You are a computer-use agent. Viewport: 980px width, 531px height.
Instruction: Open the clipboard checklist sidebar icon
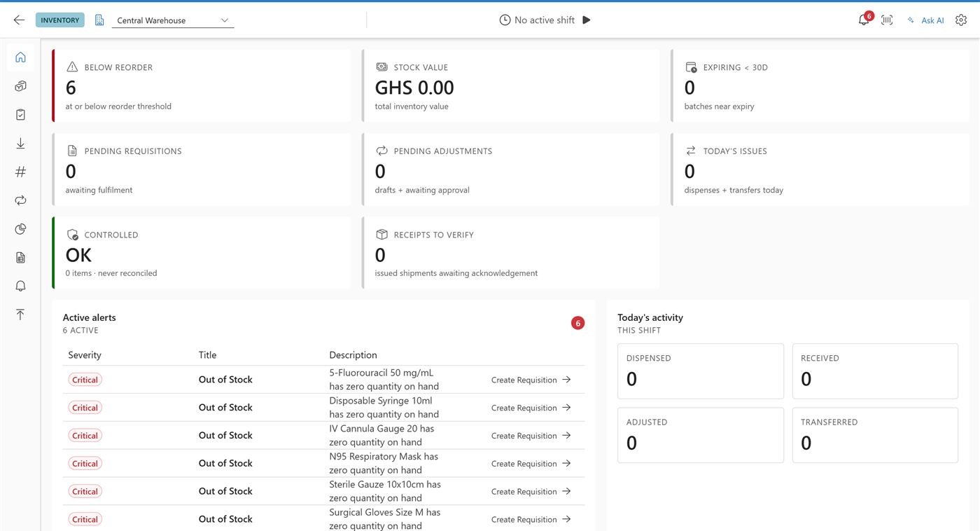[20, 115]
